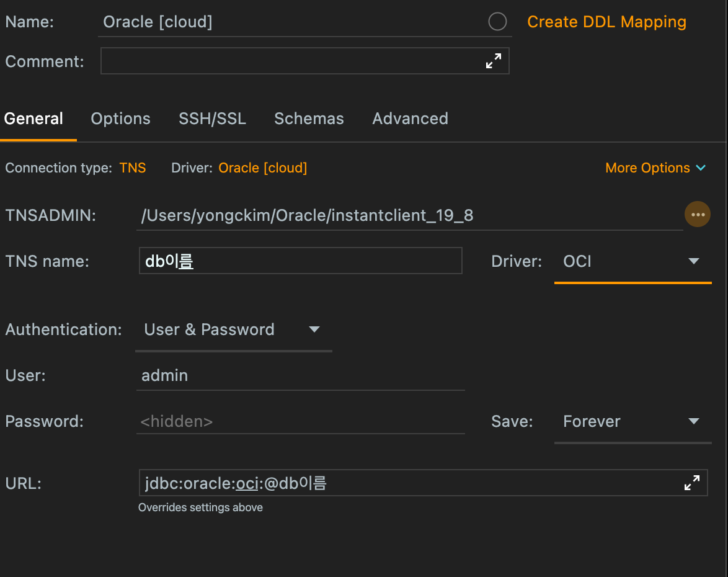Focus the TNS name field
Viewport: 728px width, 577px height.
coord(300,261)
